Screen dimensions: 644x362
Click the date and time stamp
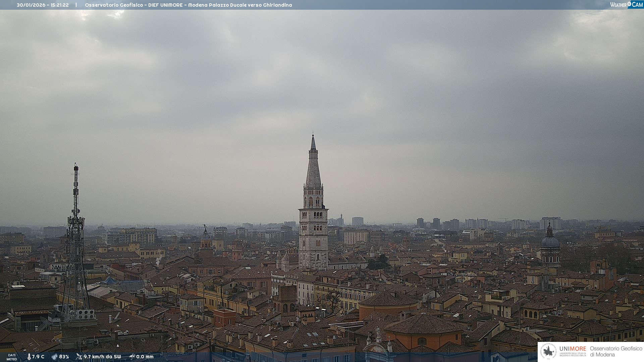click(43, 5)
